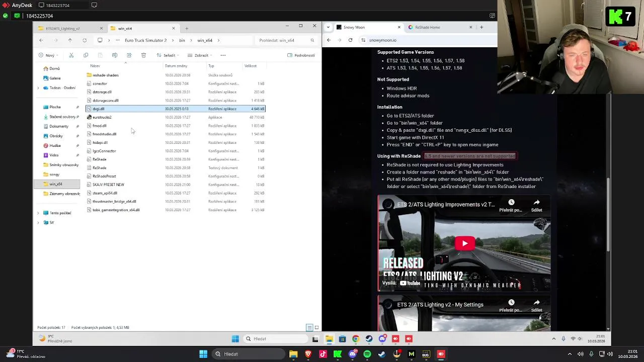644x362 pixels.
Task: Click Přehrát později on the My Settings video
Action: pyautogui.click(x=511, y=305)
